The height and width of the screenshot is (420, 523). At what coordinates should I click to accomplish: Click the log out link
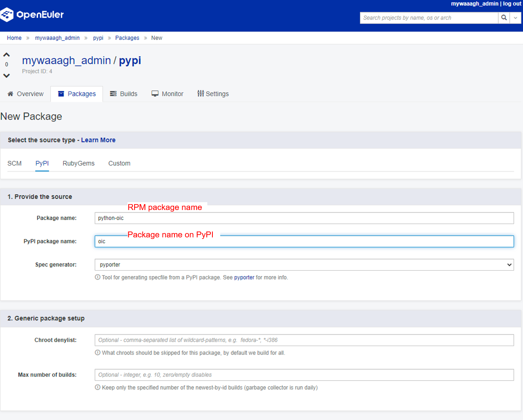tap(512, 4)
